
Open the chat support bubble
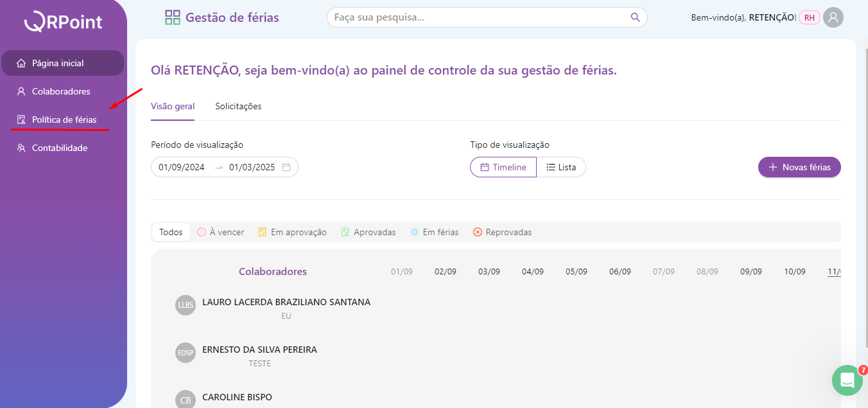pyautogui.click(x=847, y=380)
